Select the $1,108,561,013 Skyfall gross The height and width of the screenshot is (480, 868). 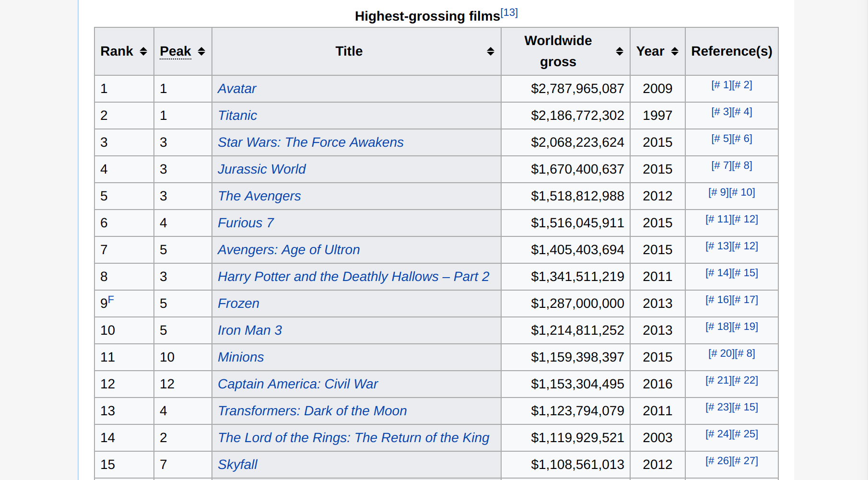(x=577, y=465)
